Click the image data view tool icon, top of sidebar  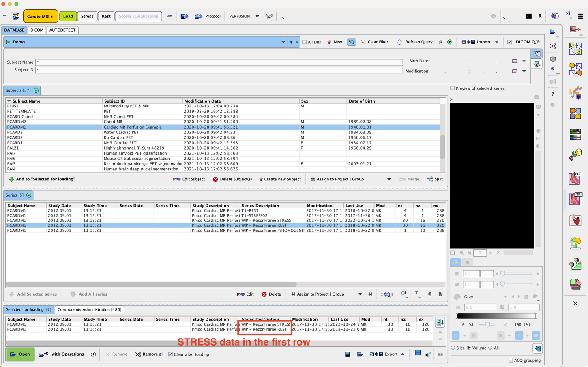[575, 30]
